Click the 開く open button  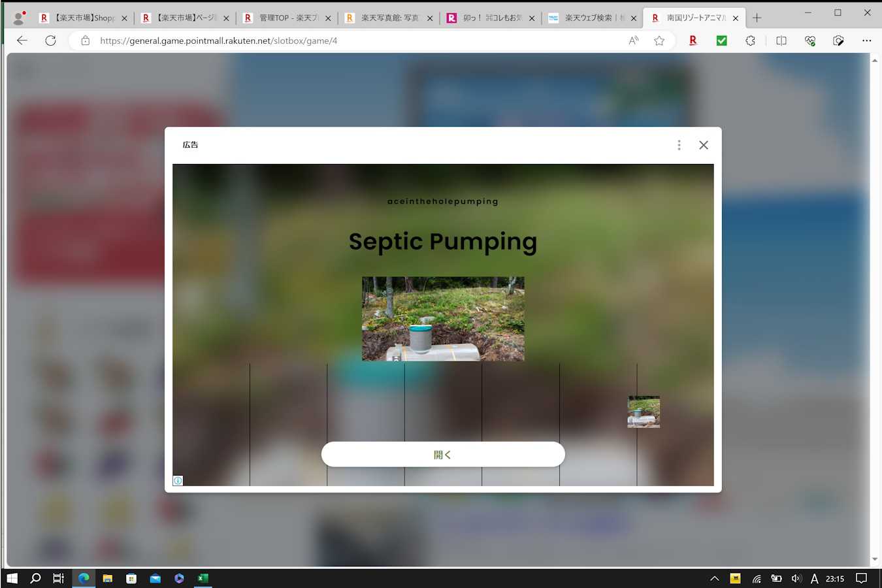[x=443, y=455]
